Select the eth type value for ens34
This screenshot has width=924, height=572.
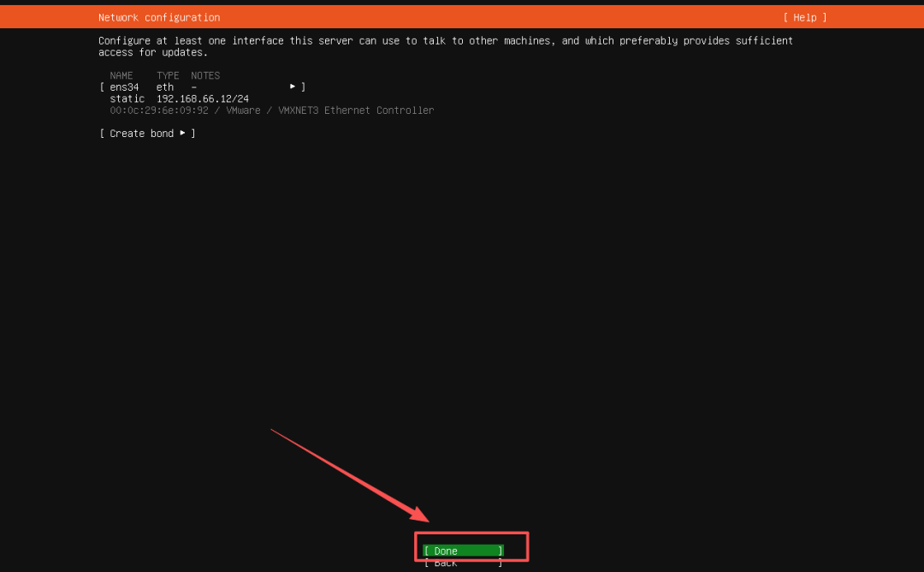click(165, 87)
